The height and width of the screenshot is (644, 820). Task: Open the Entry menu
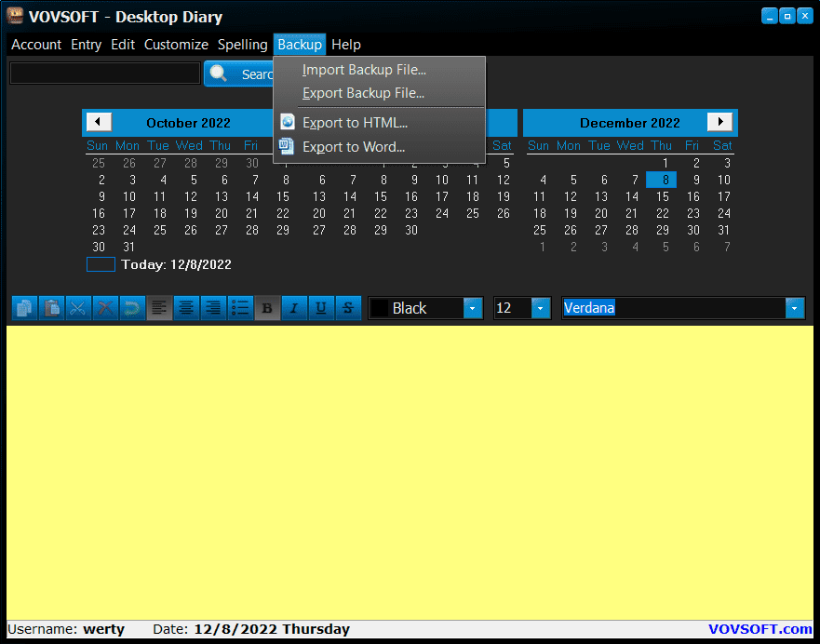86,45
